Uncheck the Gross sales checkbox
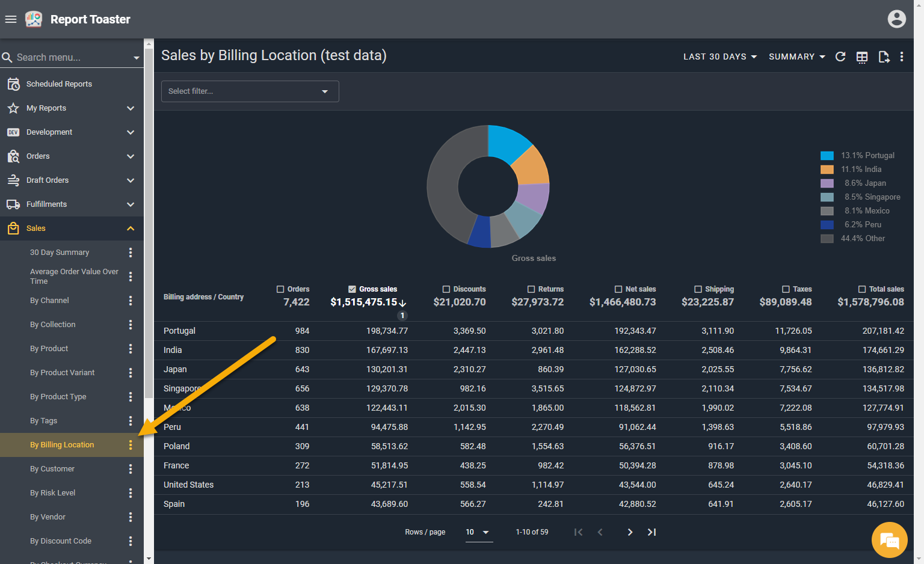Image resolution: width=924 pixels, height=564 pixels. [x=352, y=289]
